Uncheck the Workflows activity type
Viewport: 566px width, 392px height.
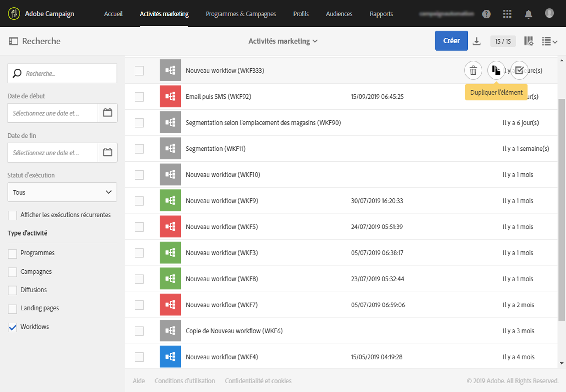point(13,327)
